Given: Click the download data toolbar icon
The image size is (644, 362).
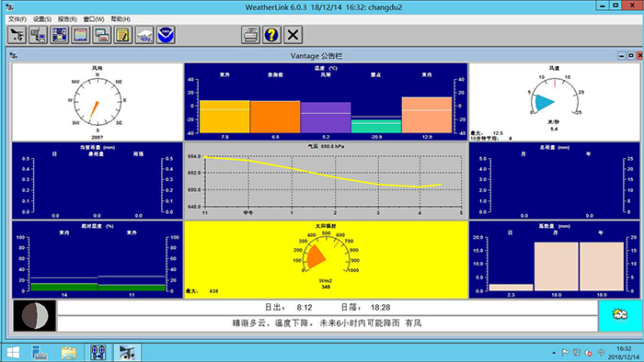Looking at the screenshot, I should [39, 35].
